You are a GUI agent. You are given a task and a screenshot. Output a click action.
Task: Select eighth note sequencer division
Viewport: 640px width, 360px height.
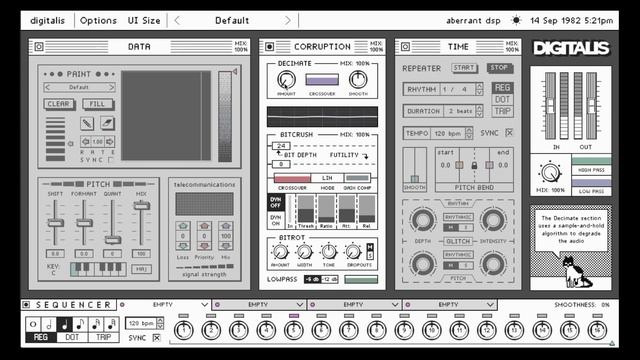pos(80,324)
